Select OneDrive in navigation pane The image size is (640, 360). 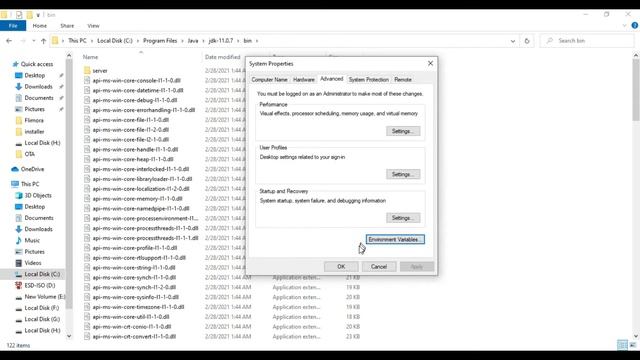pos(32,169)
